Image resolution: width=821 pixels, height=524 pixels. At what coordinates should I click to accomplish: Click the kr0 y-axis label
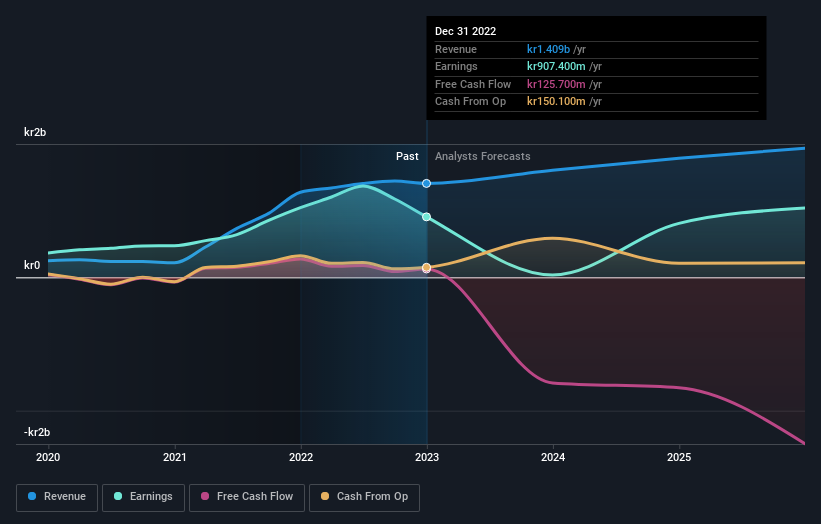(x=32, y=265)
